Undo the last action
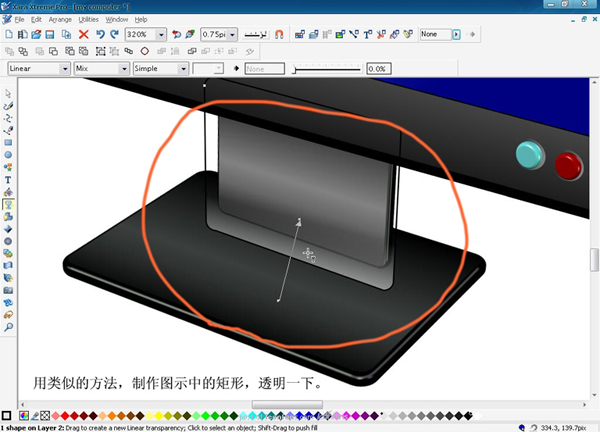The height and width of the screenshot is (432, 600). coord(100,34)
